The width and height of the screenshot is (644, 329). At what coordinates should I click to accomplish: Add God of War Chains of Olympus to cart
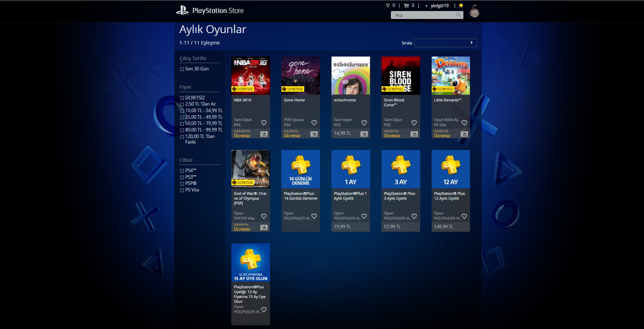(x=264, y=228)
